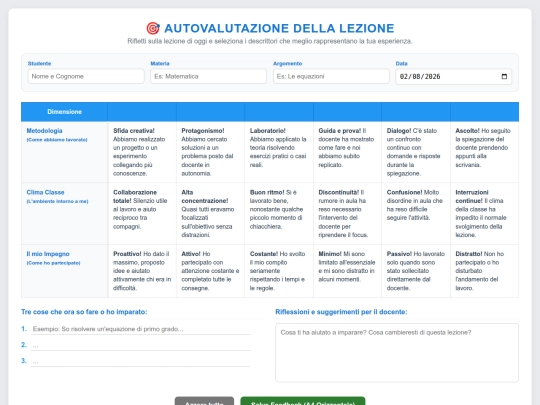This screenshot has width=540, height=405.
Task: Click the first learned-item input line
Action: click(x=141, y=329)
